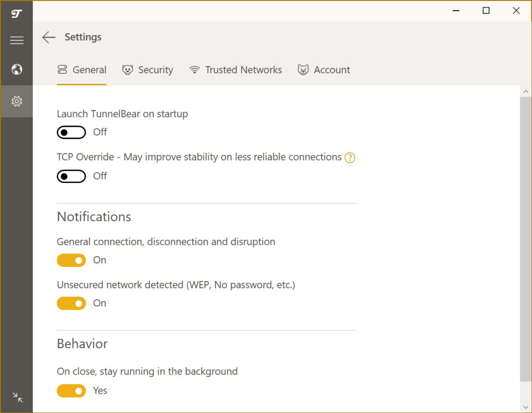This screenshot has height=413, width=532.
Task: Click 'Unsecured network detected' label text
Action: point(176,285)
